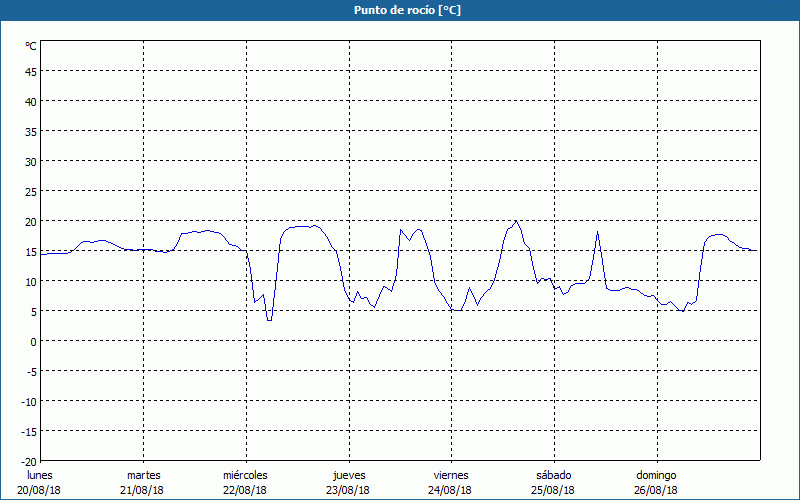The height and width of the screenshot is (500, 800).
Task: Click the 30 label on the y-axis
Action: [31, 161]
